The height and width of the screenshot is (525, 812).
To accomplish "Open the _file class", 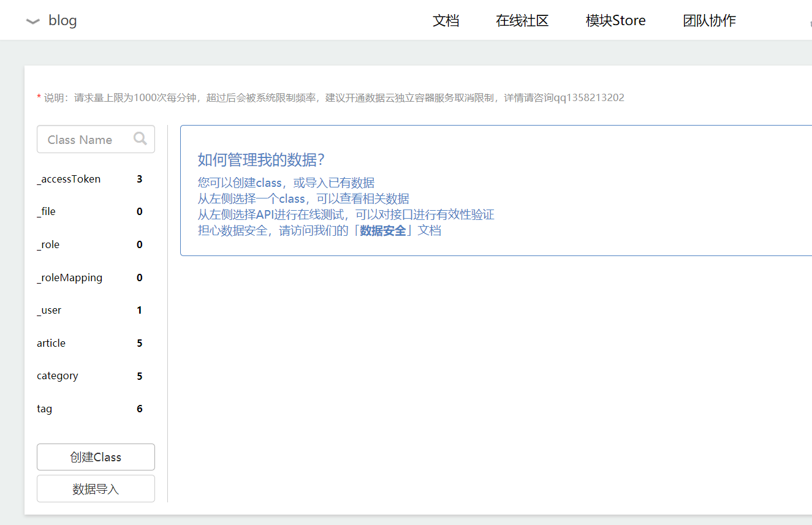I will click(46, 211).
